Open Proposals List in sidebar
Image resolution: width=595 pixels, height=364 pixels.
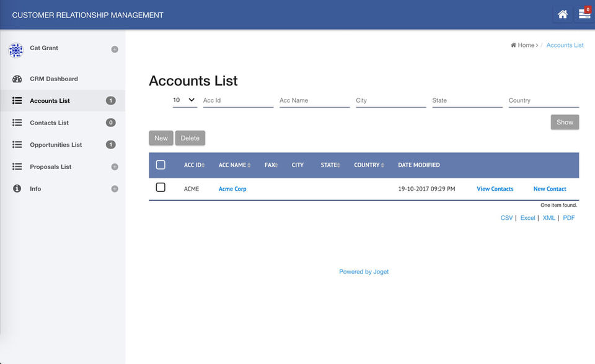(x=63, y=167)
